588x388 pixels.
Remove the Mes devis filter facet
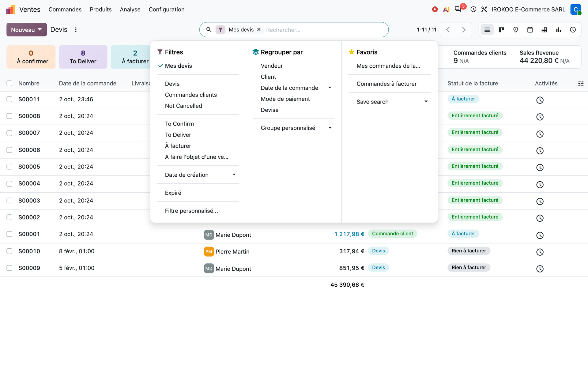pos(259,29)
